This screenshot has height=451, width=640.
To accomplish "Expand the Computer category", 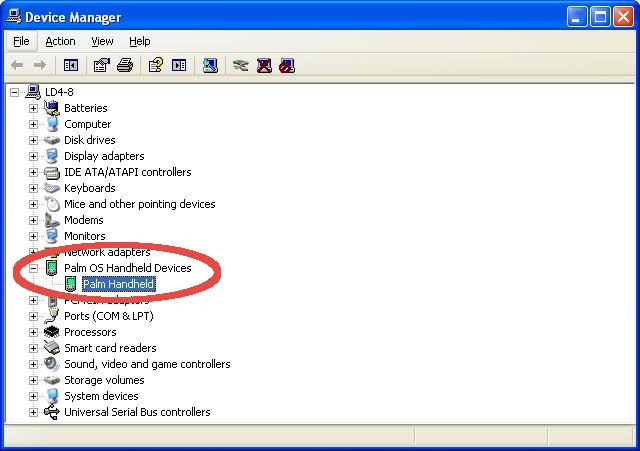I will coord(33,124).
